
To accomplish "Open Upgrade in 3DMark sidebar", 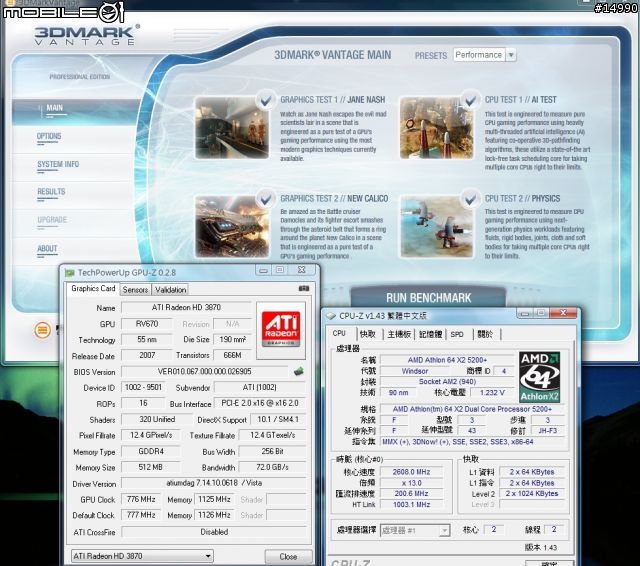I will (x=52, y=220).
